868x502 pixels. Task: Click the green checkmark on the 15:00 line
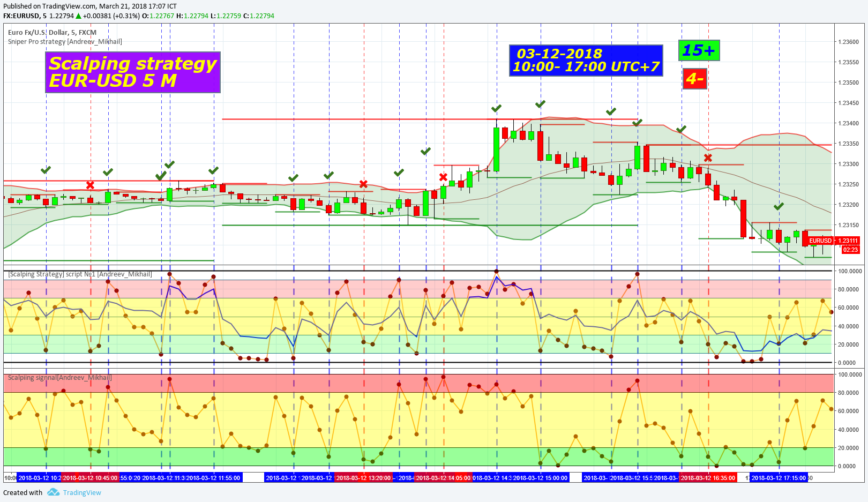coord(540,104)
